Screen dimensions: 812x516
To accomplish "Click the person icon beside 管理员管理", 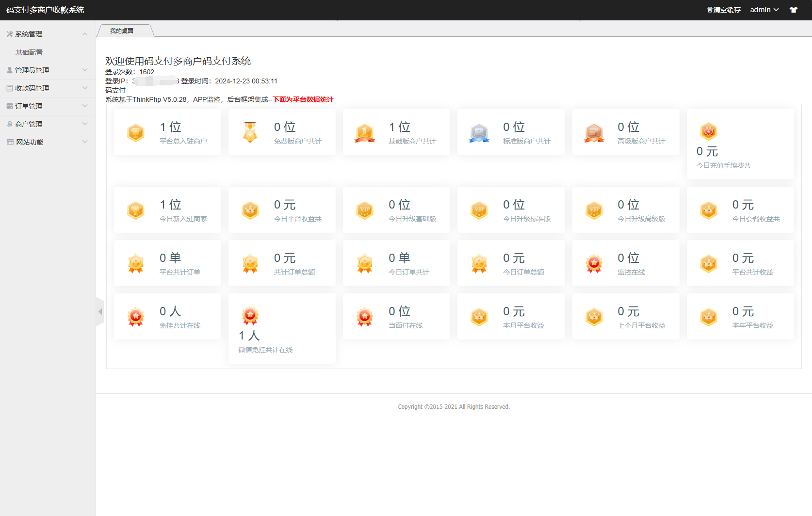I will click(x=9, y=70).
